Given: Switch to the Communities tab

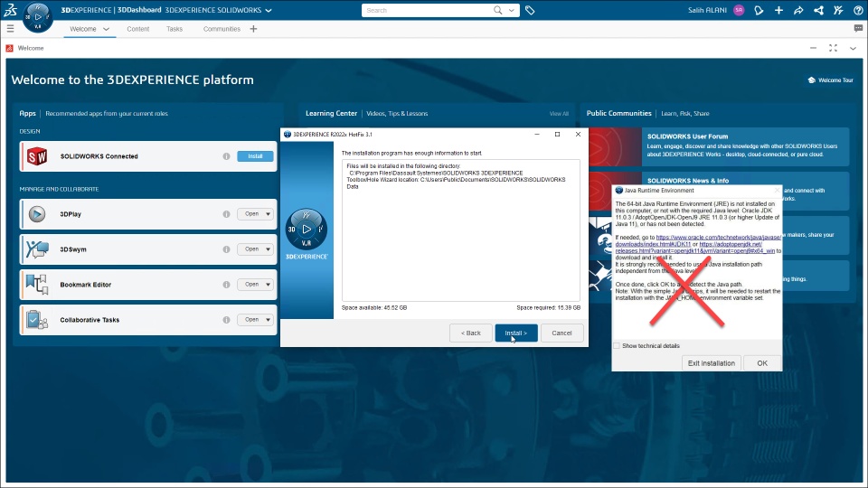Looking at the screenshot, I should click(222, 29).
